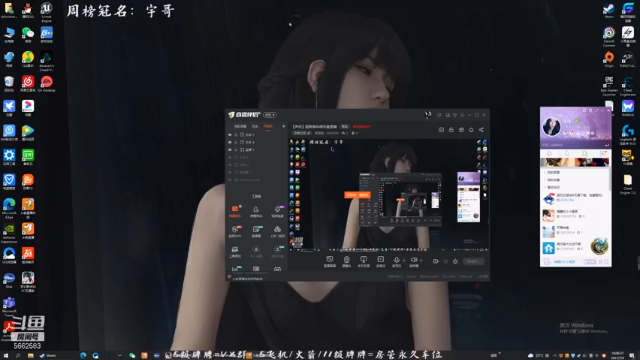Image resolution: width=640 pixels, height=360 pixels.
Task: Open mode dropdown next to streaming app logo
Action: click(x=270, y=115)
